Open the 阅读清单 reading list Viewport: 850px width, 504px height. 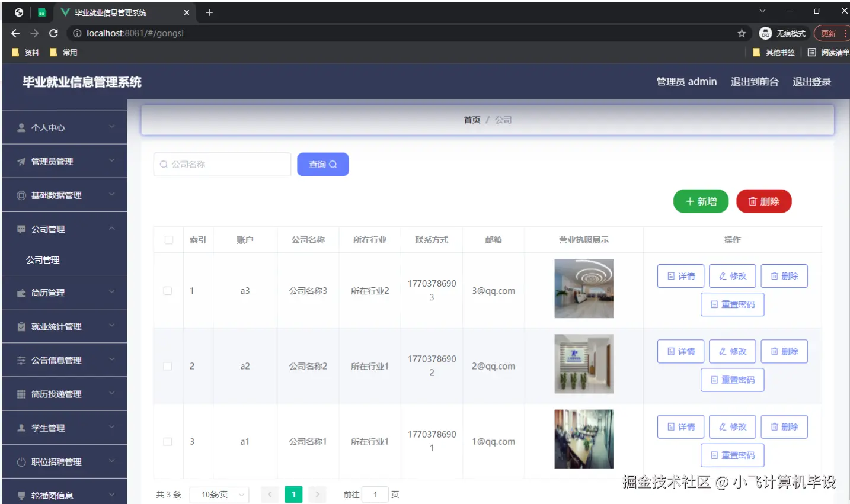click(828, 52)
